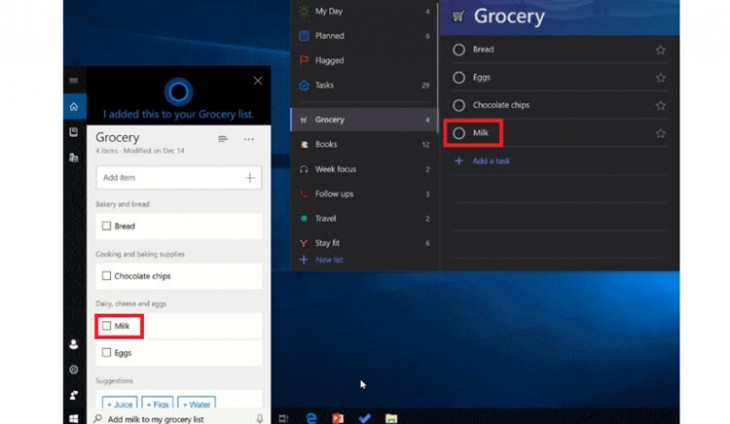Screen dimensions: 730x424
Task: Complete the Chocolate chips task circle in To-Do
Action: tap(459, 106)
